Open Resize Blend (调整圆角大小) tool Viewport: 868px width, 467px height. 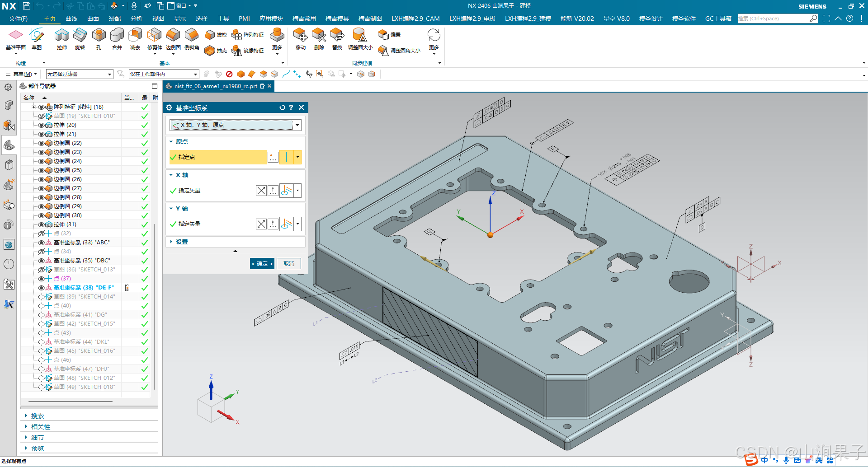(x=400, y=51)
